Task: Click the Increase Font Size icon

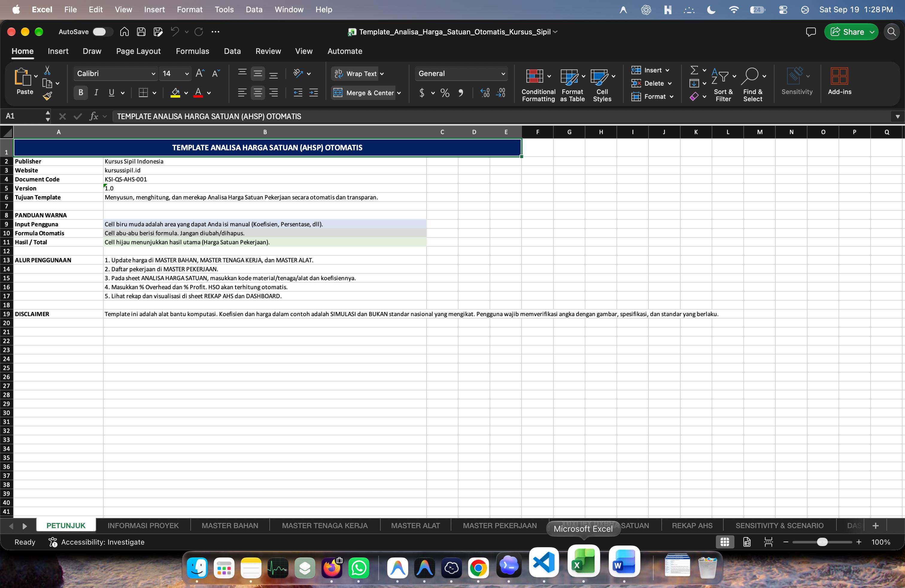Action: [200, 73]
